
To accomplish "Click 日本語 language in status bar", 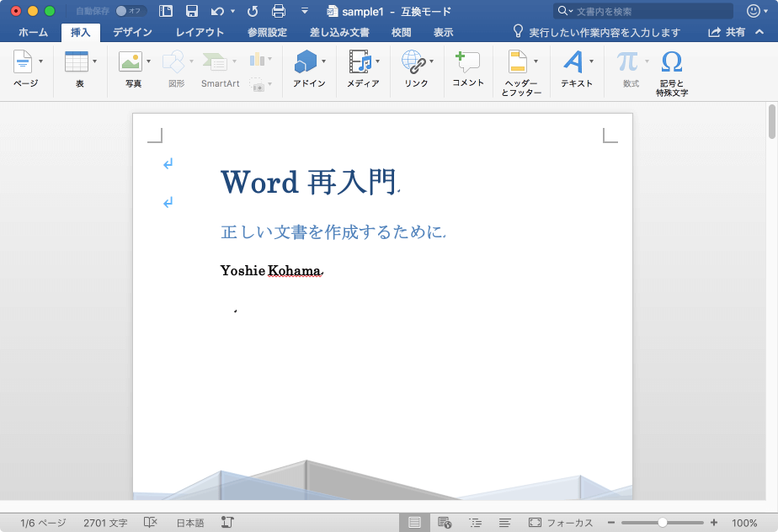I will (189, 523).
